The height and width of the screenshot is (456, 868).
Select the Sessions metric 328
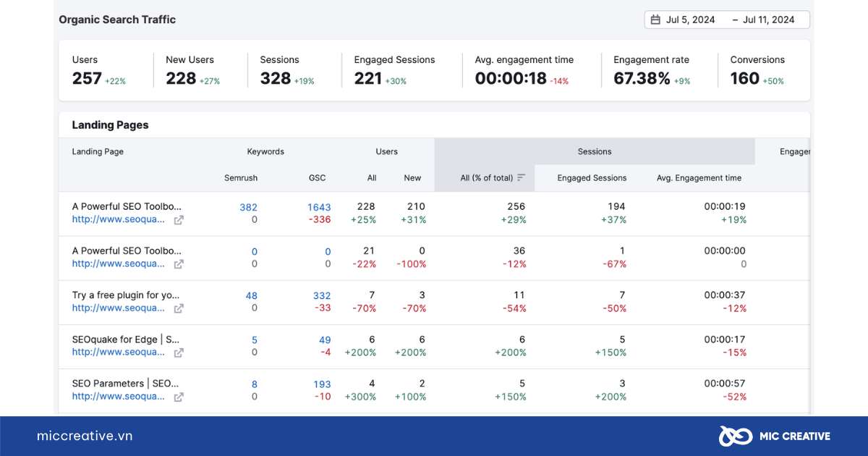[x=276, y=78]
